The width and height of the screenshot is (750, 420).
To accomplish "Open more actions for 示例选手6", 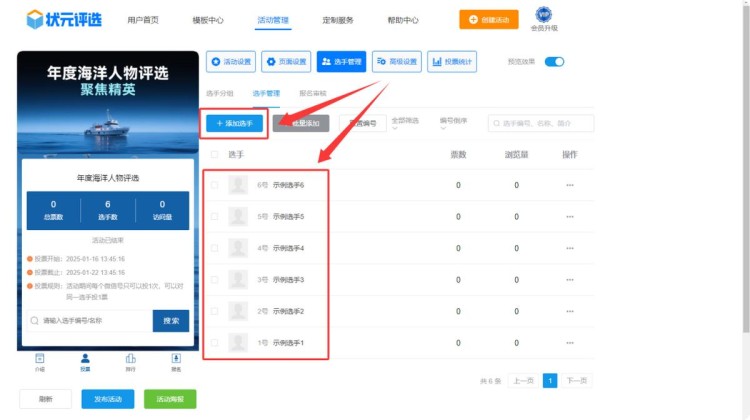I will [570, 185].
